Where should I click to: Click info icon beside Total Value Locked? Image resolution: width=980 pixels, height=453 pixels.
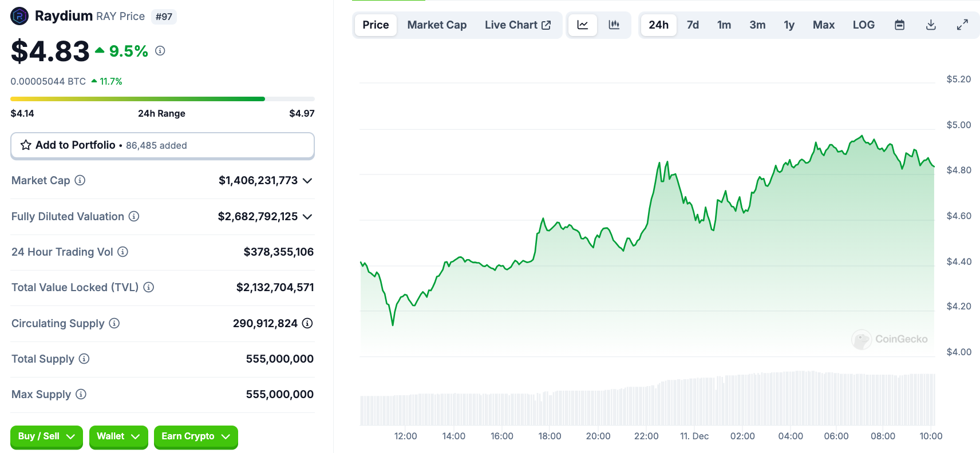[149, 287]
